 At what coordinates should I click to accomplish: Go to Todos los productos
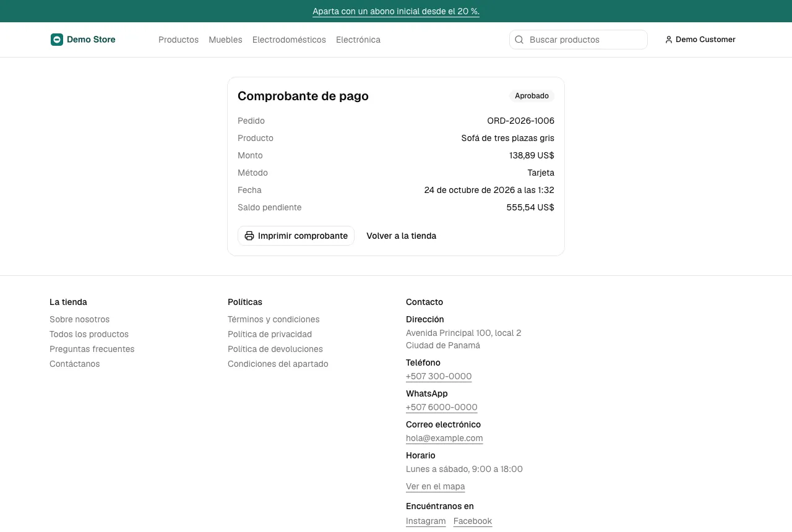click(x=89, y=334)
